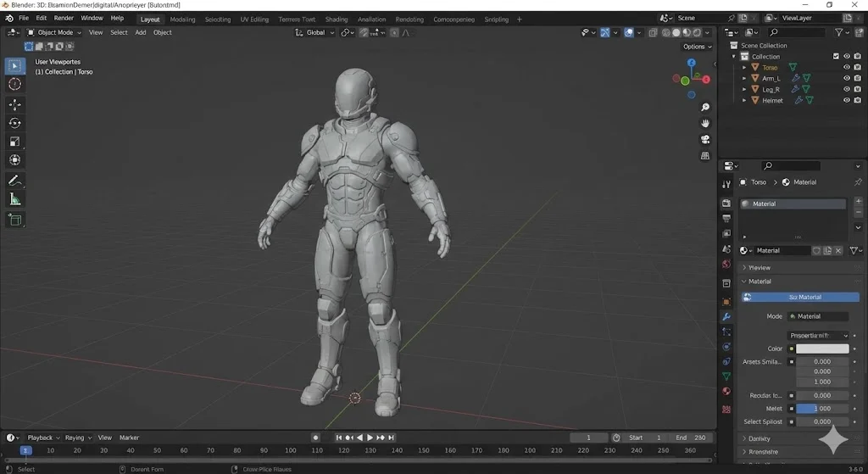Hide the Torso object in outliner
868x474 pixels.
tap(846, 68)
